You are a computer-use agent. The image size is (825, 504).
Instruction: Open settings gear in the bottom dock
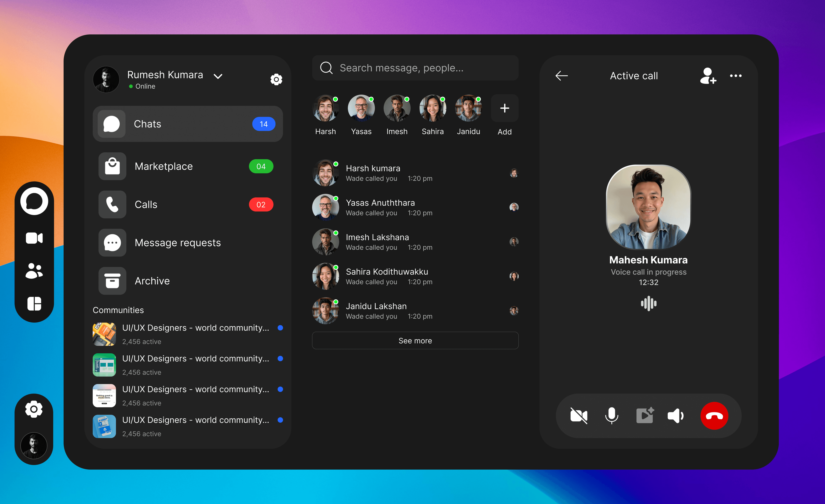pos(34,409)
